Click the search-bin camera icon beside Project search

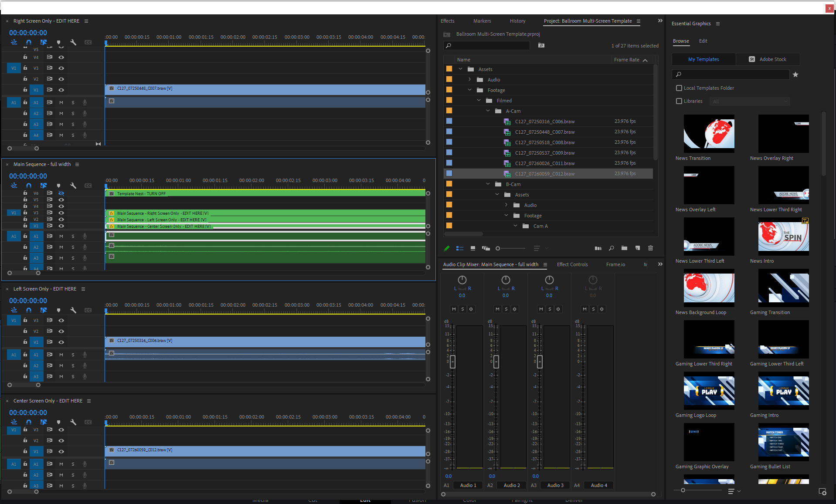pyautogui.click(x=541, y=45)
